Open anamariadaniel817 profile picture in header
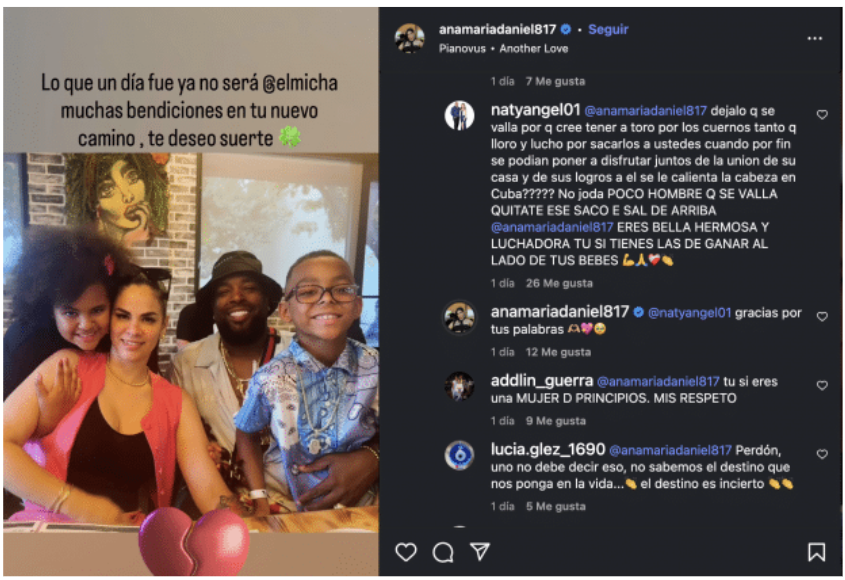The image size is (845, 580). click(x=410, y=38)
